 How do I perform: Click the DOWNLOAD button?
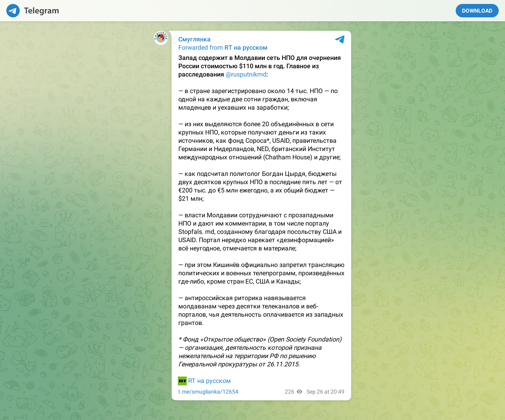(x=477, y=11)
